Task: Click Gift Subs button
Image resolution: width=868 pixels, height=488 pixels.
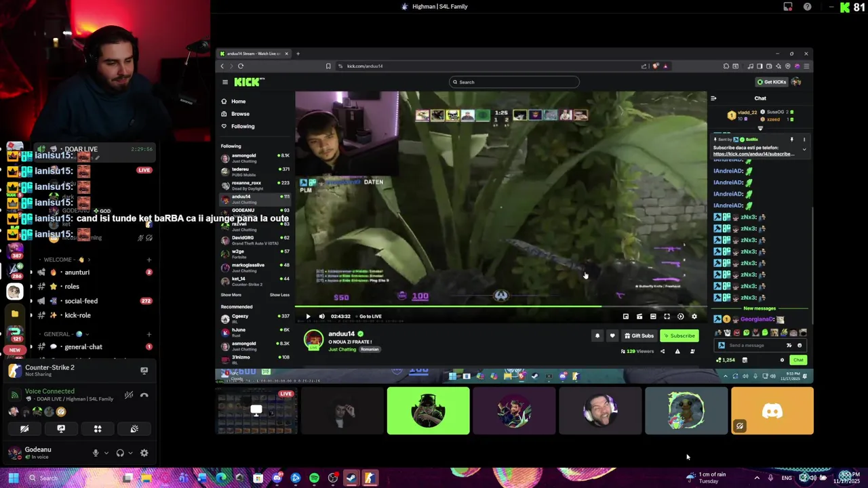Action: coord(639,335)
